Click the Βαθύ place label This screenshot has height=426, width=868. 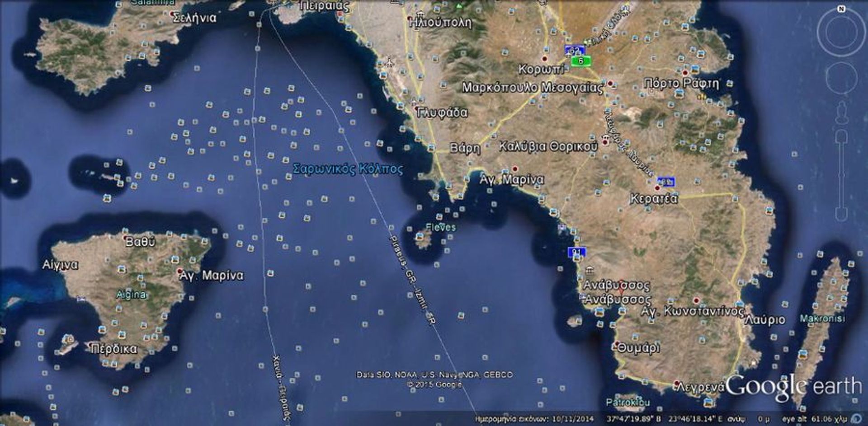[x=140, y=242]
